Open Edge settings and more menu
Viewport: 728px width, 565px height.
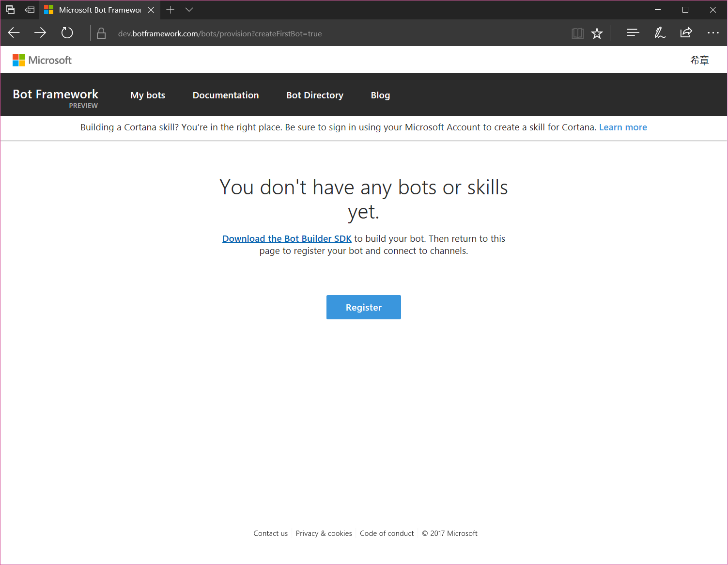pos(713,32)
